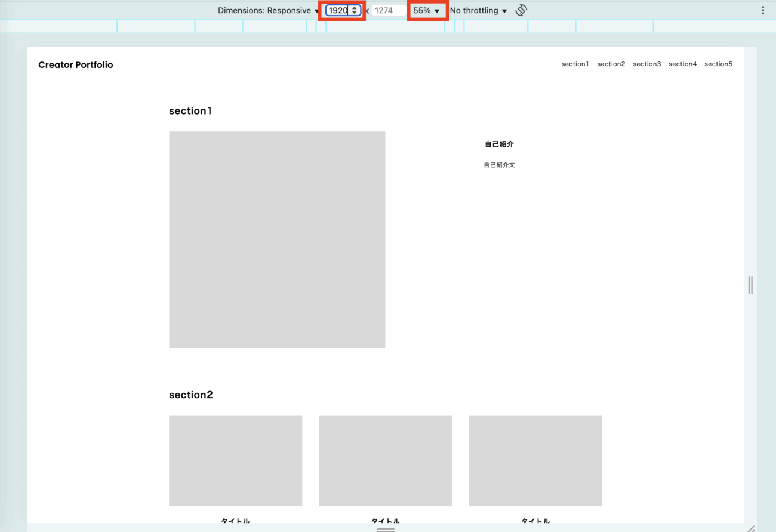Open section5 from the top navigation
Image resolution: width=776 pixels, height=532 pixels.
pos(718,64)
